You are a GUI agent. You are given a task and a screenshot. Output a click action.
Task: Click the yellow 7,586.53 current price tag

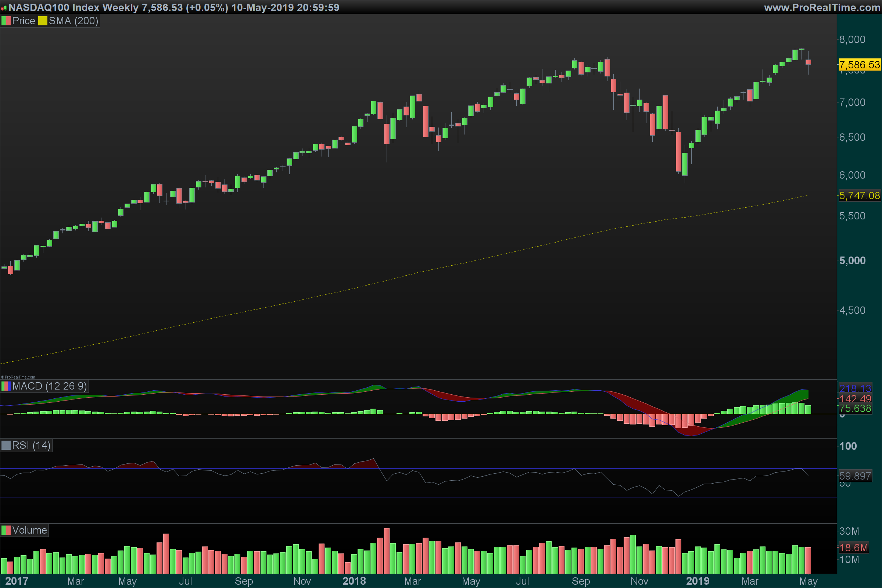(859, 65)
